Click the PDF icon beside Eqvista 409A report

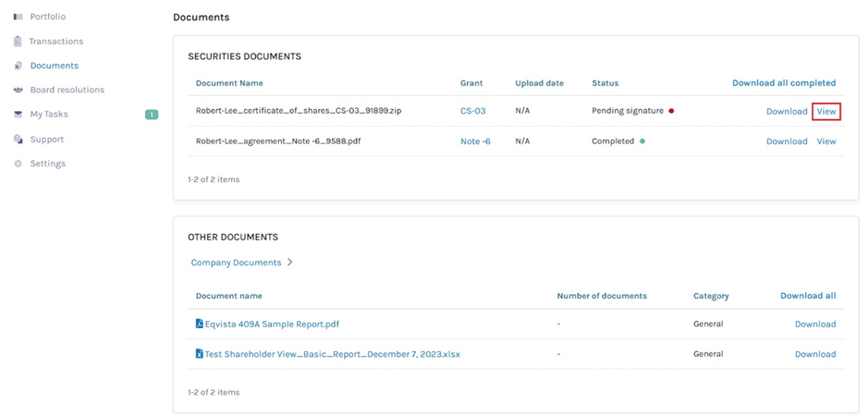tap(199, 324)
